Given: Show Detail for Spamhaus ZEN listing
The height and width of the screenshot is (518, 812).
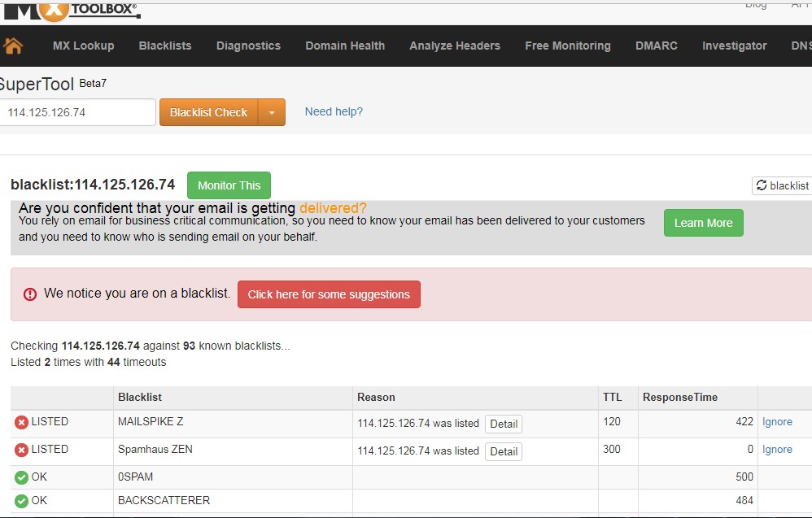Looking at the screenshot, I should click(504, 452).
